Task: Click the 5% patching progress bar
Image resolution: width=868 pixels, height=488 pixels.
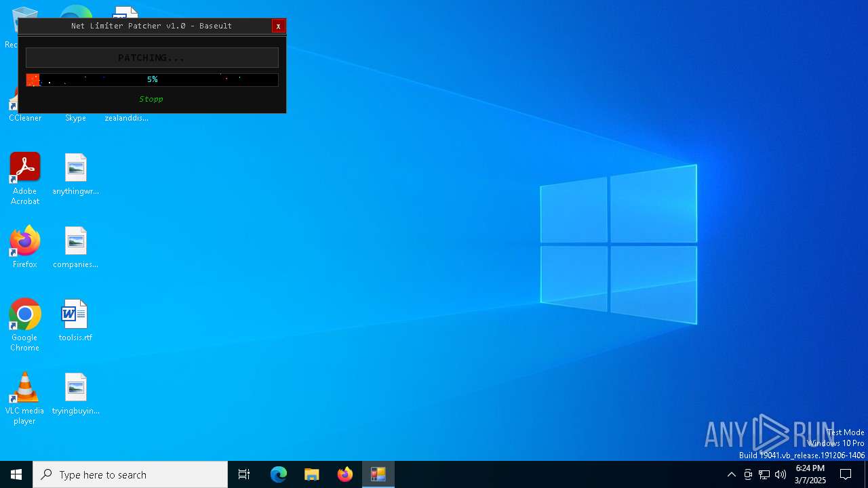Action: pos(152,80)
